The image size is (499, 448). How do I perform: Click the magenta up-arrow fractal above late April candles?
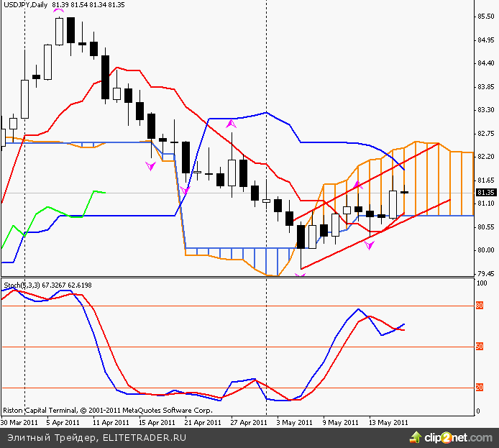pyautogui.click(x=231, y=124)
